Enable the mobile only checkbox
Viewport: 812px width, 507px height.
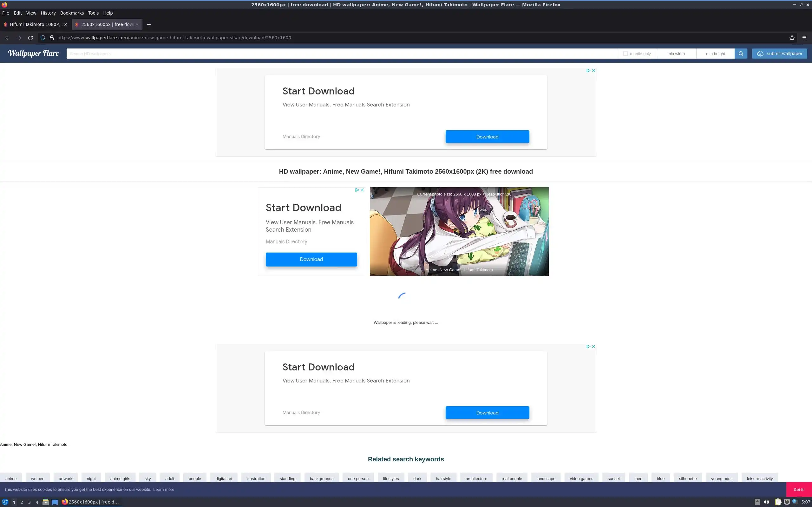625,54
